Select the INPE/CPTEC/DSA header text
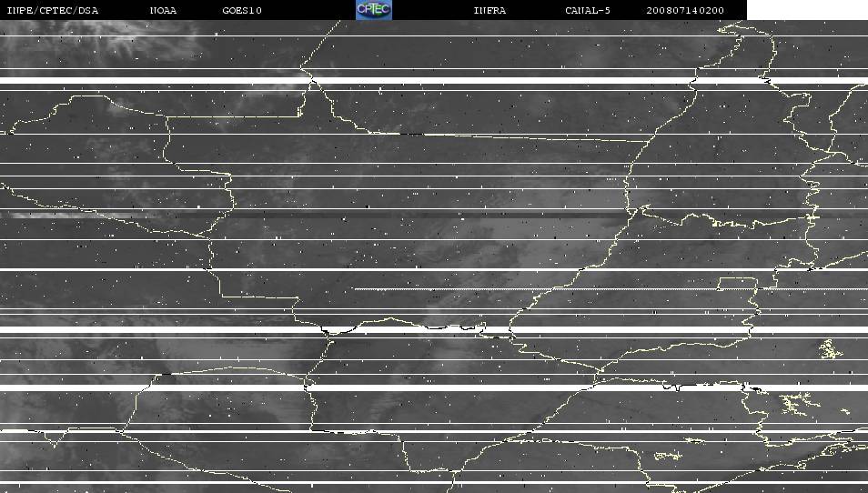The width and height of the screenshot is (868, 493). click(x=52, y=11)
